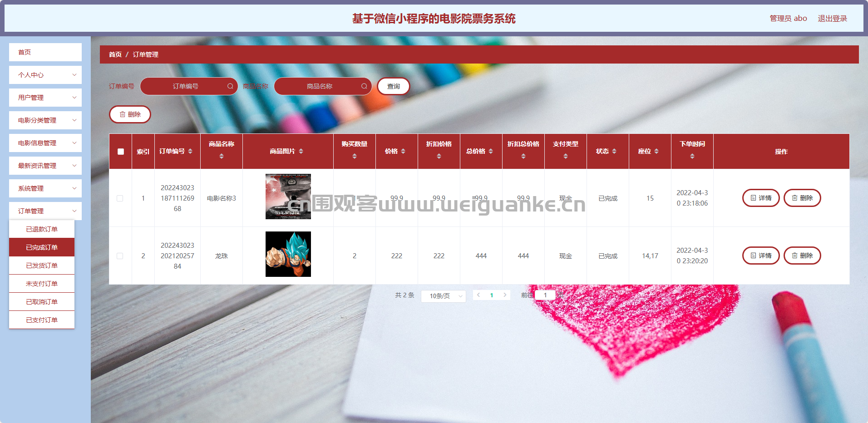This screenshot has height=423, width=868.
Task: Open 未支付订单 submenu item
Action: point(42,284)
